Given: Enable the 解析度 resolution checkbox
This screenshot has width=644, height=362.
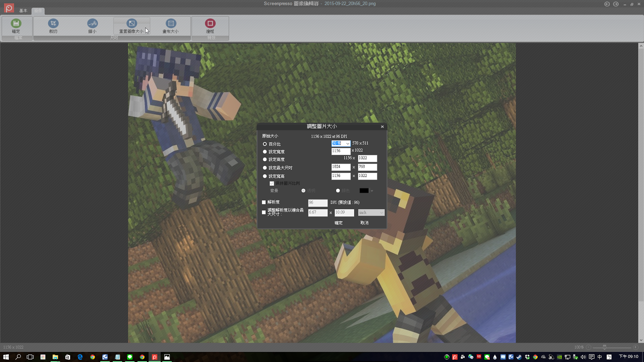Looking at the screenshot, I should click(x=264, y=202).
